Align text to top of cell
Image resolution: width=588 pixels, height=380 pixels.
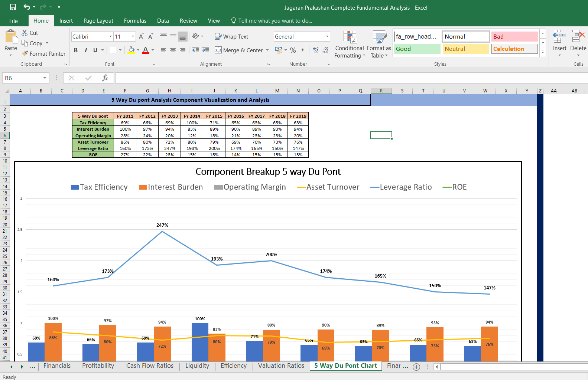[x=163, y=36]
